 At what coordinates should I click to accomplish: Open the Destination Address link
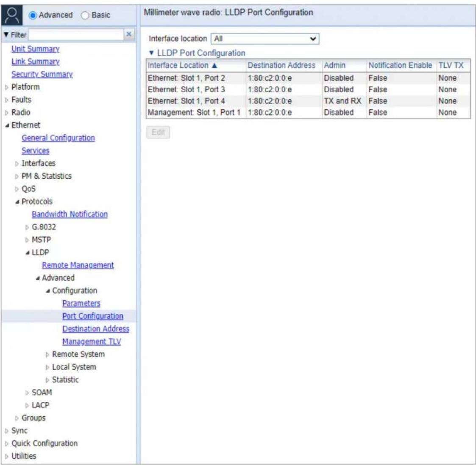(x=96, y=329)
